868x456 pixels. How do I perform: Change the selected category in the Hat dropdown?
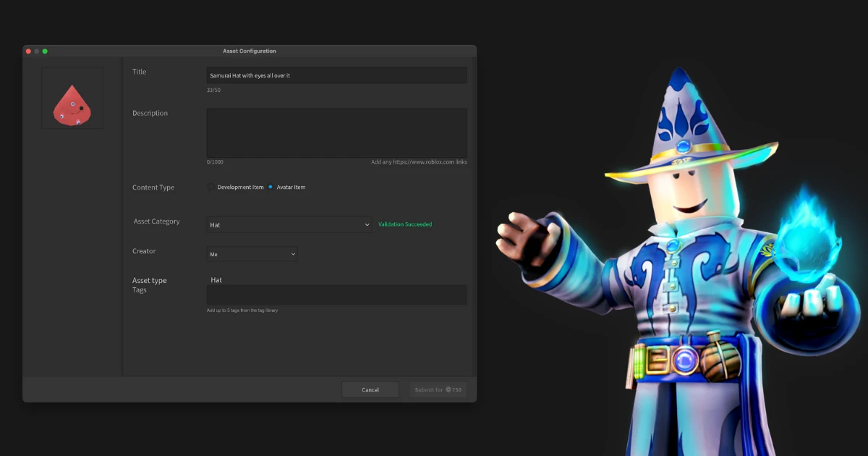[289, 224]
